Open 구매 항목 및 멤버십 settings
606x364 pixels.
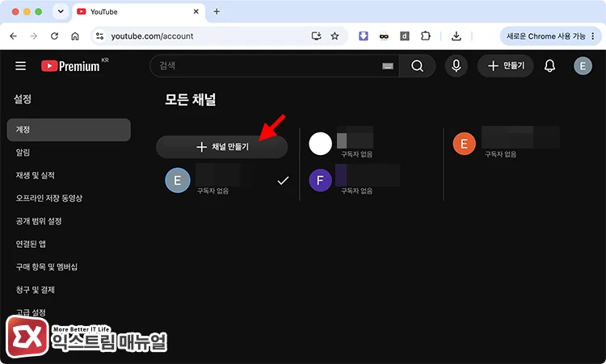[46, 266]
